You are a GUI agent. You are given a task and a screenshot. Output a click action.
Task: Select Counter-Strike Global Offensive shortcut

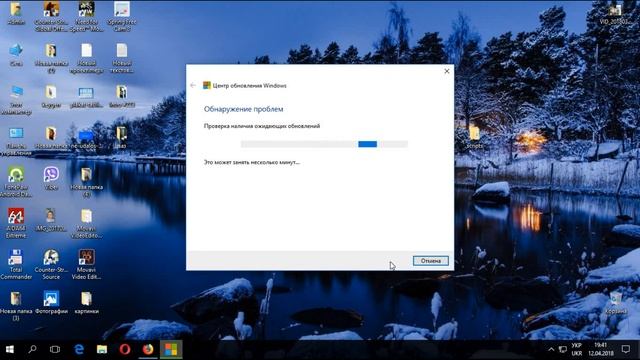(51, 16)
